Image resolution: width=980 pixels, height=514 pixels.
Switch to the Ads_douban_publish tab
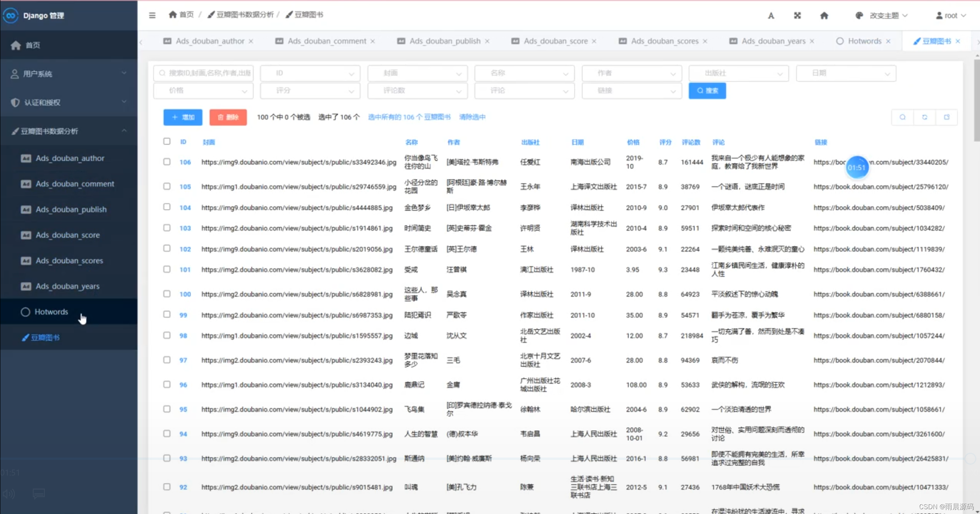tap(444, 41)
